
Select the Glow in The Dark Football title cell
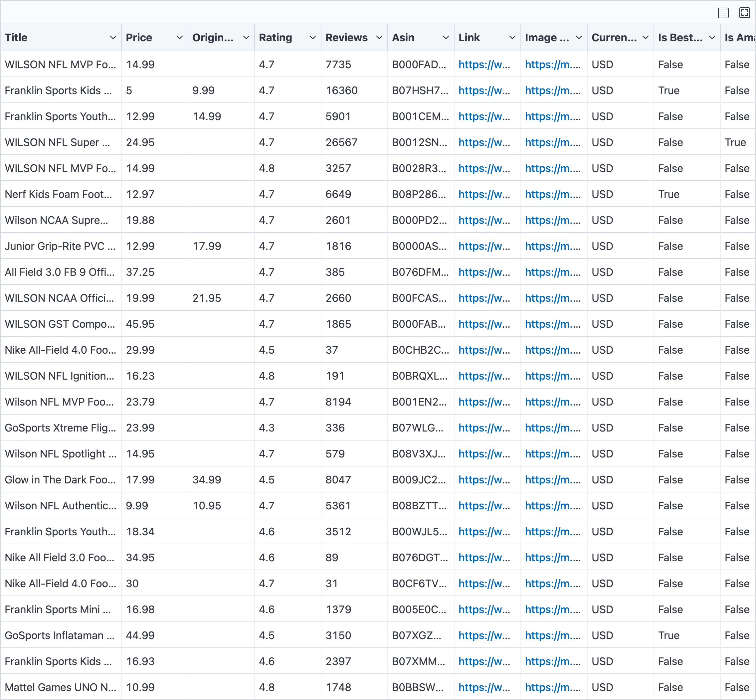click(x=60, y=479)
